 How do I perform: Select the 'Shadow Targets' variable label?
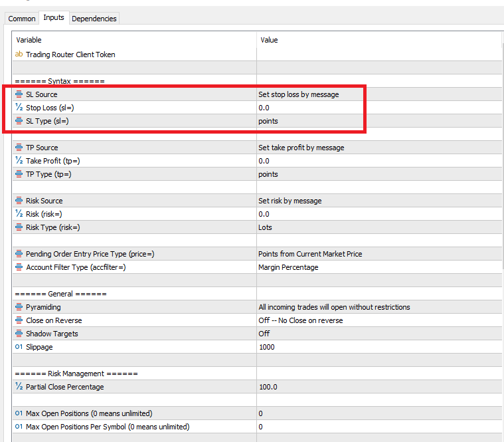[x=52, y=334]
